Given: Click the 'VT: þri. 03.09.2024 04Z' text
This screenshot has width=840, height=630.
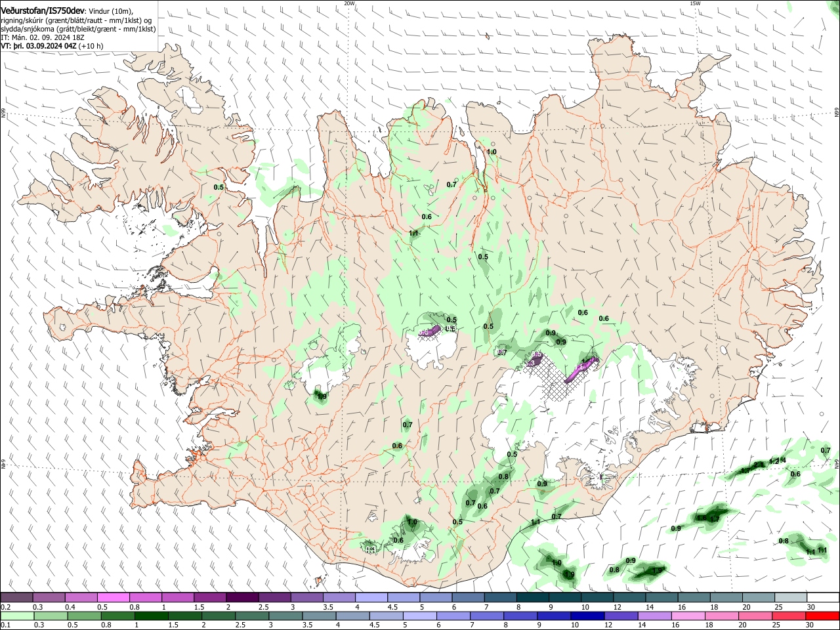Looking at the screenshot, I should [x=39, y=47].
